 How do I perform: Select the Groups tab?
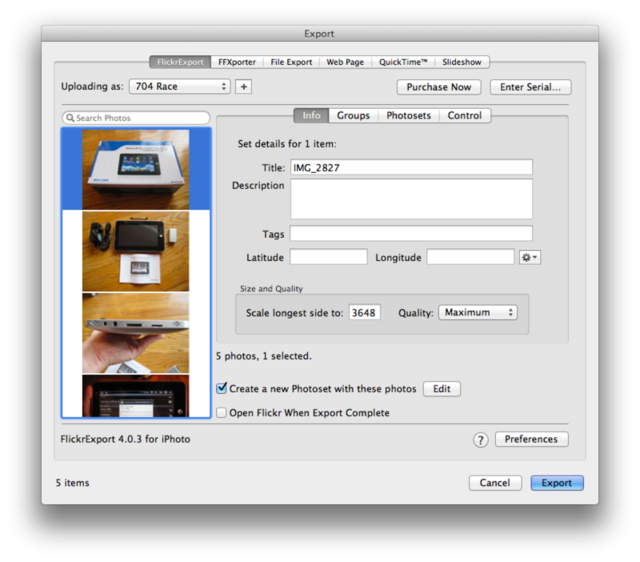click(353, 116)
